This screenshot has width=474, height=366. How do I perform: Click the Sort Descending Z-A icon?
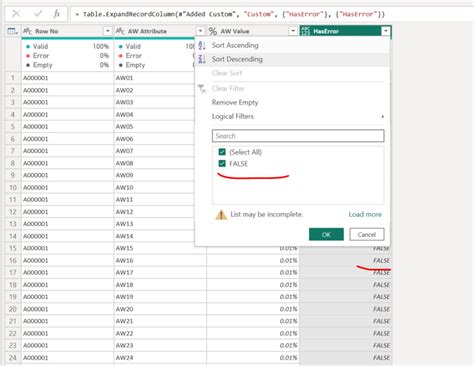[202, 59]
